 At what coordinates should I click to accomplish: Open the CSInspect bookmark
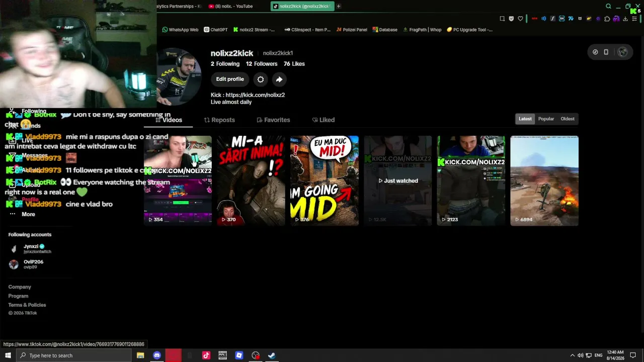coord(307,30)
